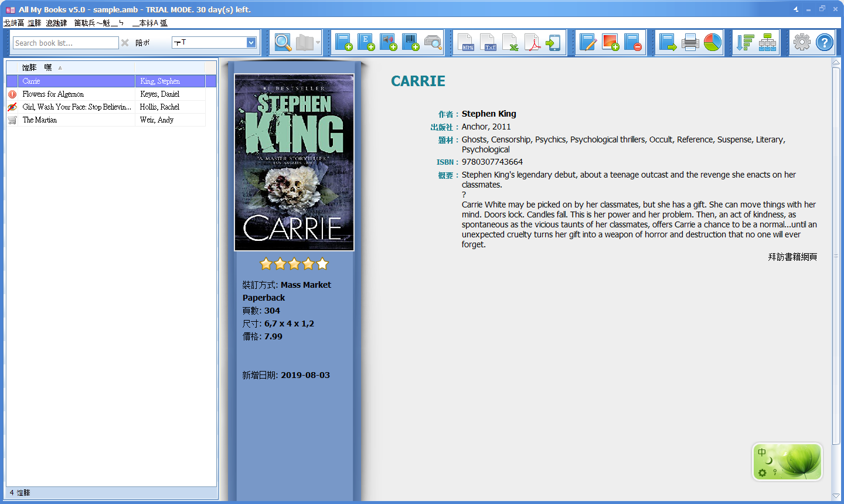844x504 pixels.
Task: Open the third menu in menu bar
Action: [56, 23]
